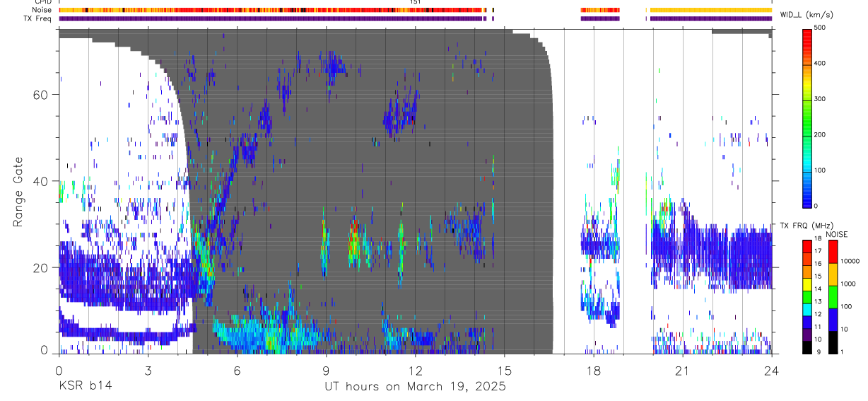Click the WID⊥ (km/s) colorbar title

point(806,14)
